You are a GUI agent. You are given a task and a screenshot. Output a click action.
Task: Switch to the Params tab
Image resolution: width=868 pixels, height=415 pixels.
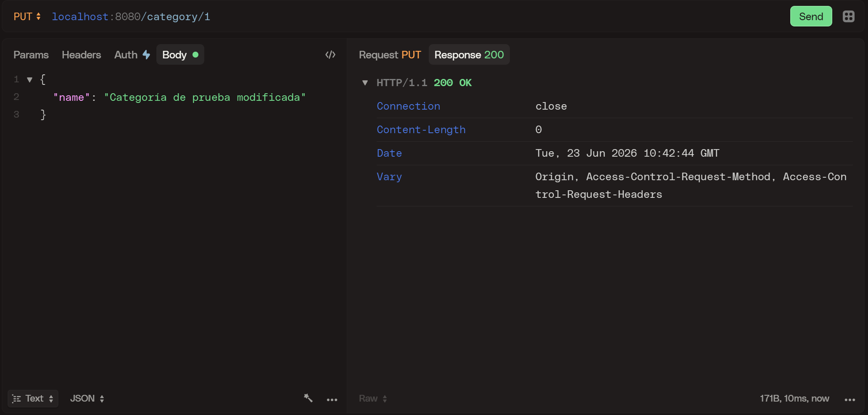pyautogui.click(x=31, y=55)
